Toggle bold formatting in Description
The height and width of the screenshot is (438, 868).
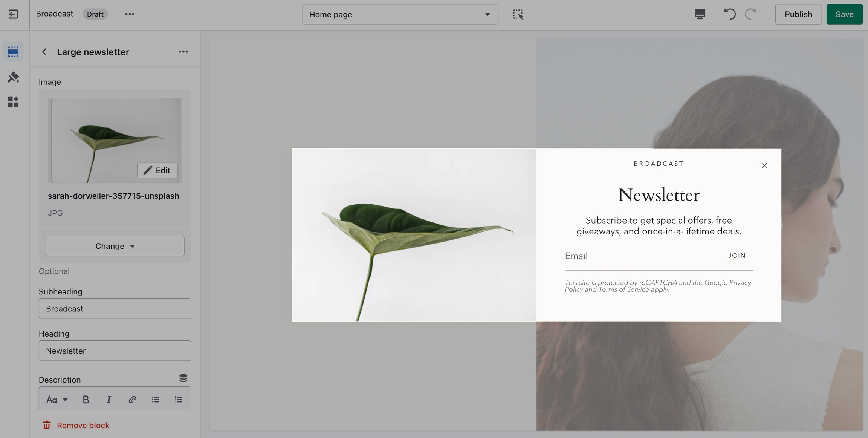tap(86, 400)
